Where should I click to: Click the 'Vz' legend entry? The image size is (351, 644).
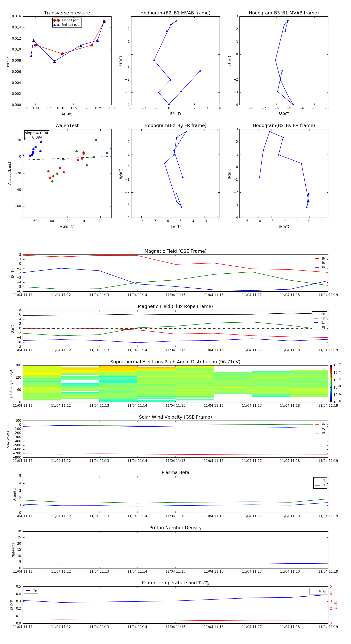click(x=320, y=433)
